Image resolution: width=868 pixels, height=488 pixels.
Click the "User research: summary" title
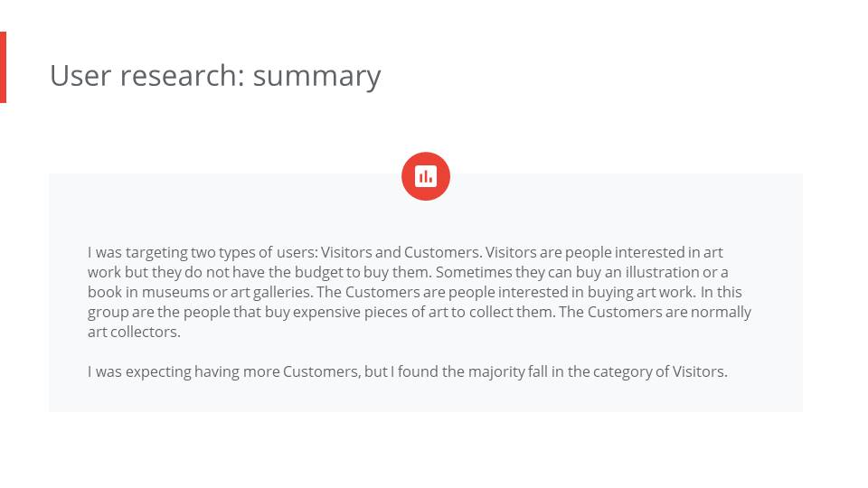[x=215, y=75]
